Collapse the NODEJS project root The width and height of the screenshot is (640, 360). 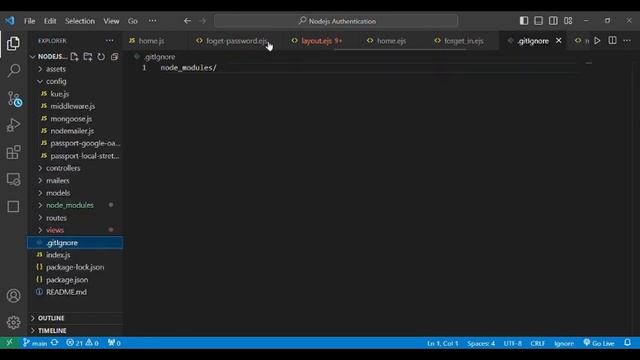click(x=48, y=57)
